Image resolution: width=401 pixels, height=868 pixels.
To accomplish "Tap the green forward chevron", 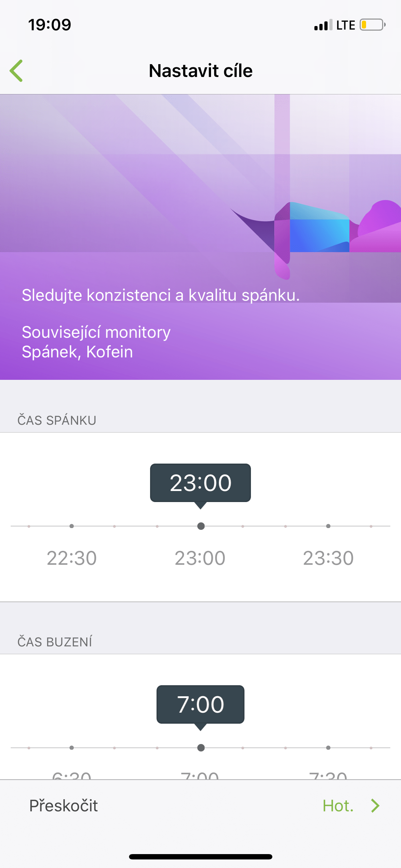I will point(375,806).
